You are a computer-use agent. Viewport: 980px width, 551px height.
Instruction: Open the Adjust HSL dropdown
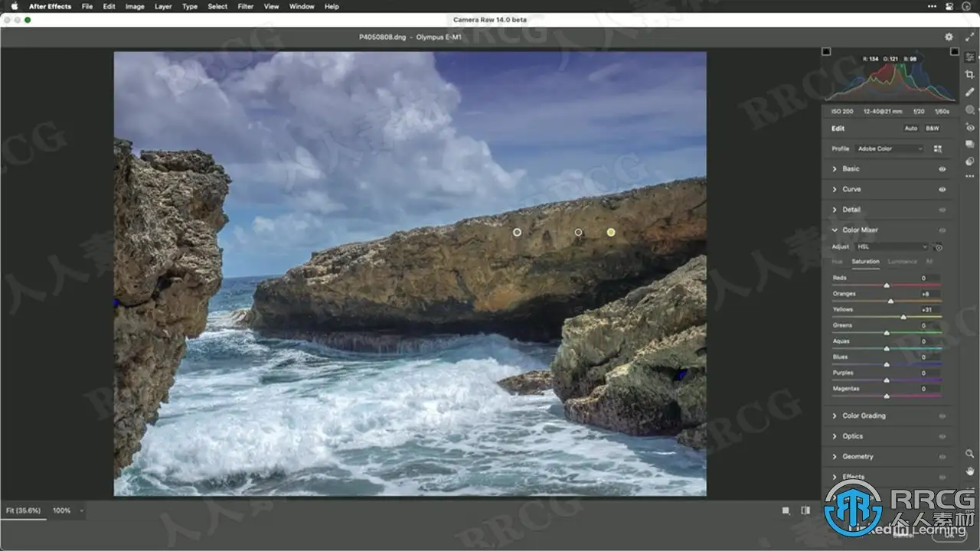(891, 246)
